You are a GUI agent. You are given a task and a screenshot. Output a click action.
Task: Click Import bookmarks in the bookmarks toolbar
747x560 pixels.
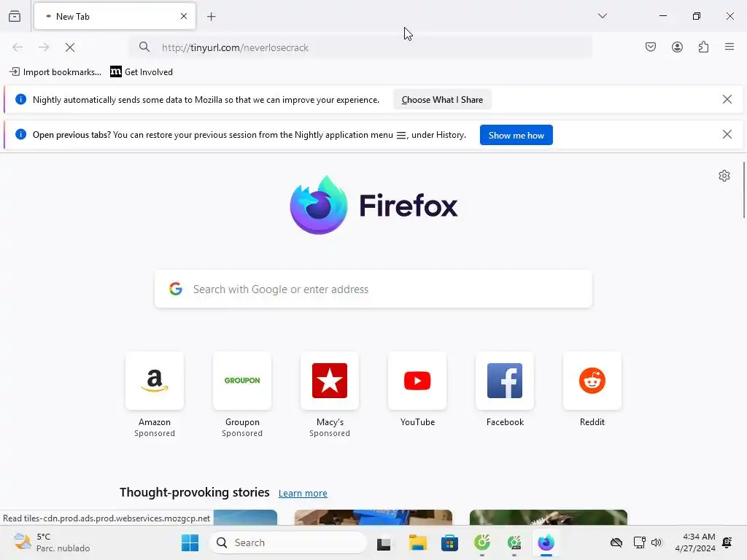click(55, 72)
